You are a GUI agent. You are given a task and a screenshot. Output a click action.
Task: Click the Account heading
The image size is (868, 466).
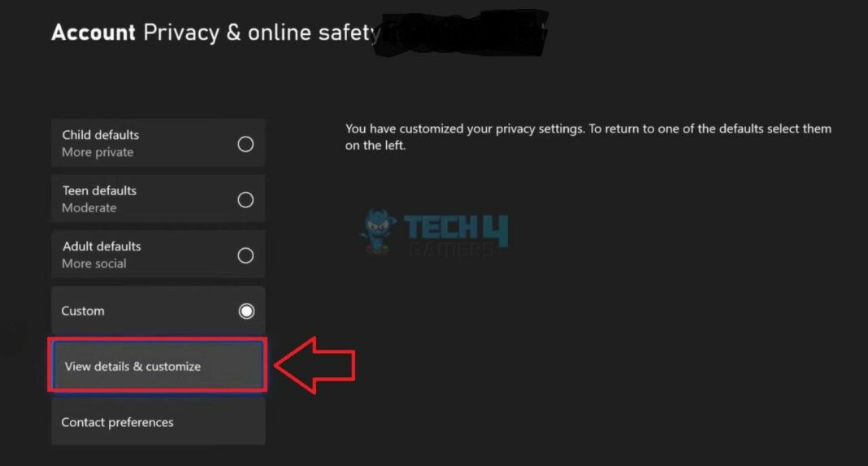tap(93, 33)
